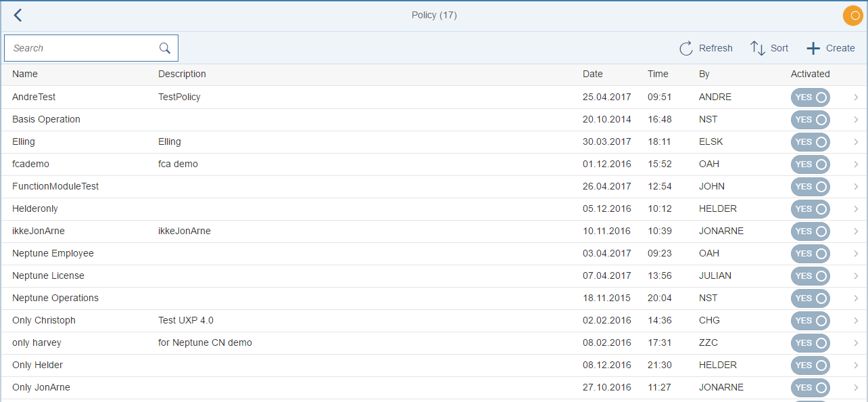This screenshot has height=402, width=868.
Task: Open Only JonArne row chevron
Action: coord(856,388)
